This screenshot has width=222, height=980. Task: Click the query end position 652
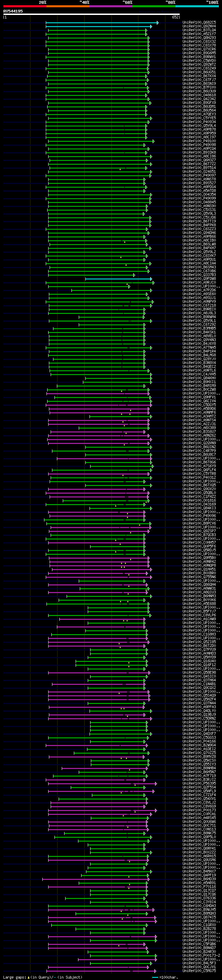click(175, 17)
